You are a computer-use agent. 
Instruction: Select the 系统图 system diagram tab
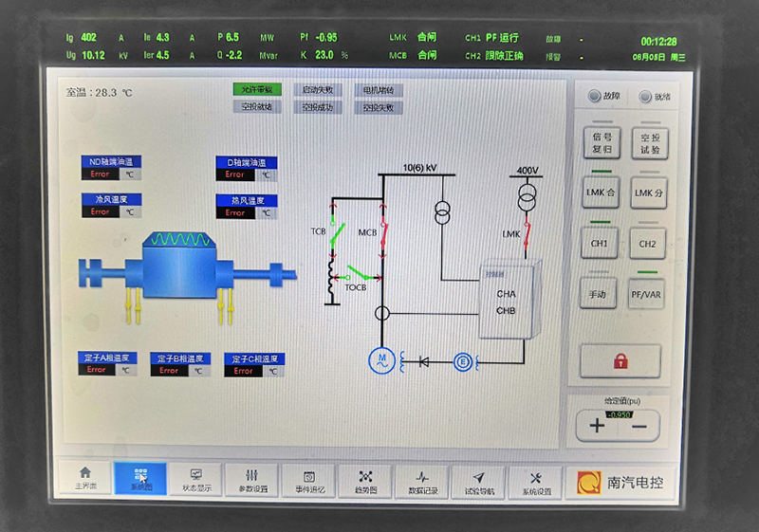pyautogui.click(x=140, y=478)
